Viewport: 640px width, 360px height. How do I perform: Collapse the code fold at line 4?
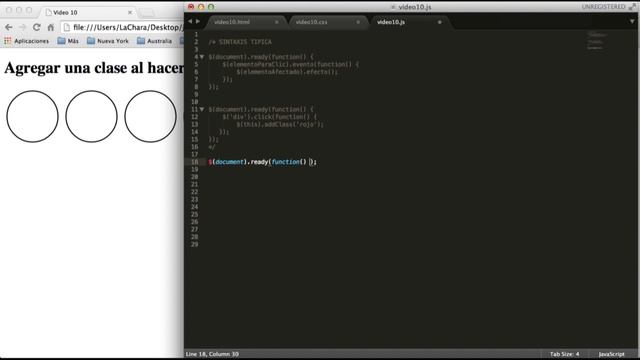202,57
